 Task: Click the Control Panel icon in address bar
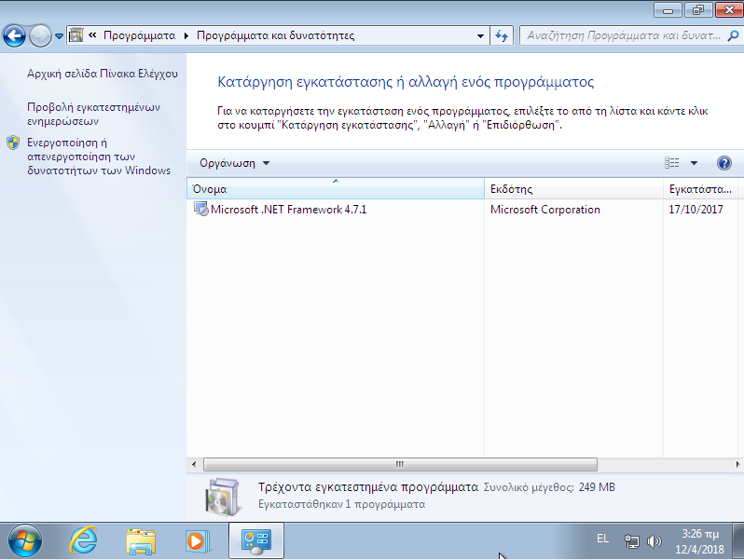(x=76, y=35)
